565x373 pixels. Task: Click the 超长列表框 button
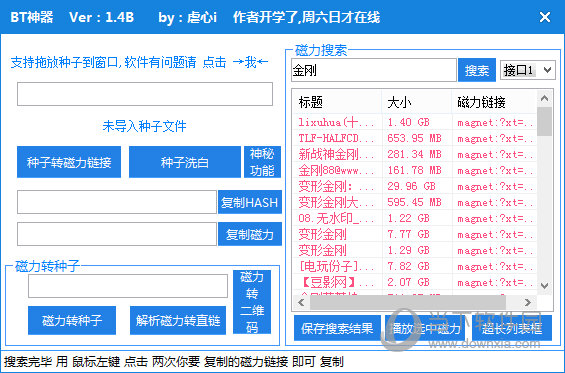pos(512,328)
